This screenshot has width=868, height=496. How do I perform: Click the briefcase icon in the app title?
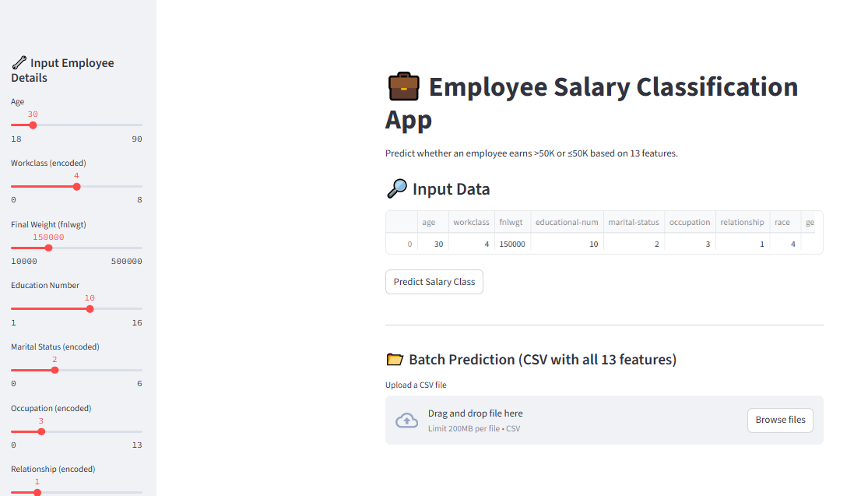(x=403, y=86)
